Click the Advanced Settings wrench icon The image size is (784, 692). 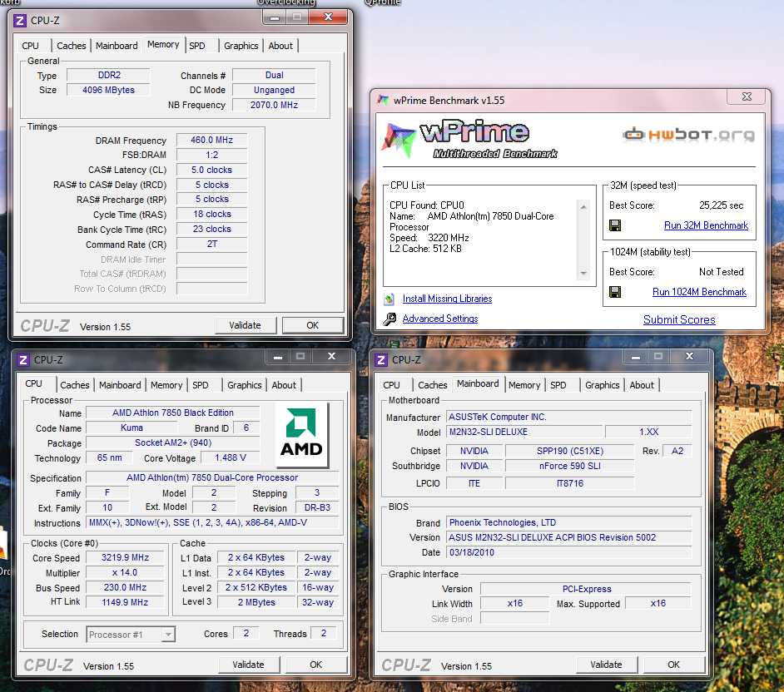tap(390, 319)
